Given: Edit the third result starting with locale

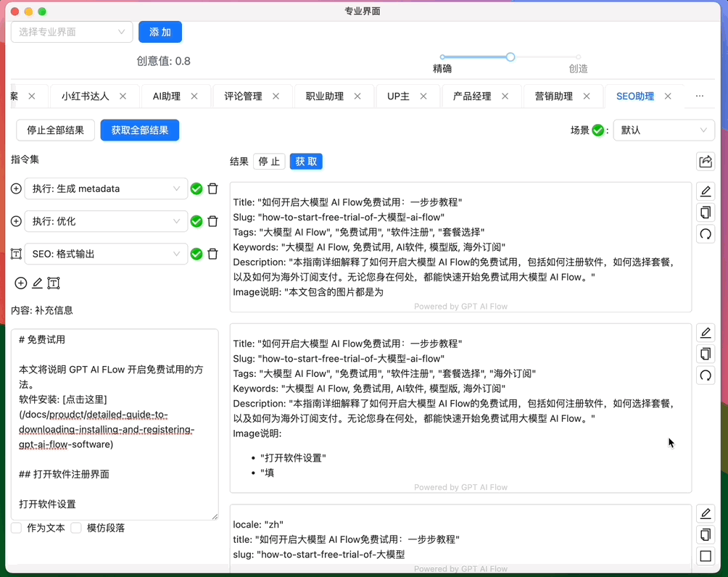Looking at the screenshot, I should tap(706, 513).
